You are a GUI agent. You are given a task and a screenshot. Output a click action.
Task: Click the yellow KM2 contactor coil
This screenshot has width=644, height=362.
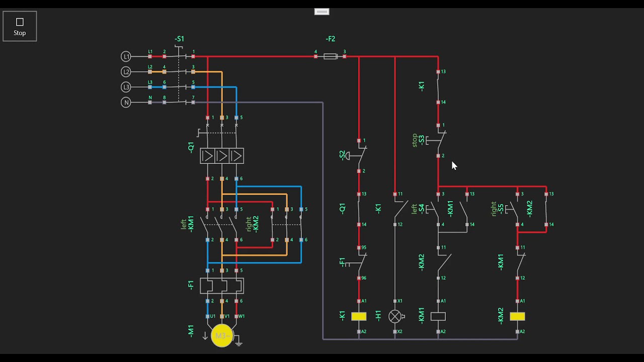point(517,316)
